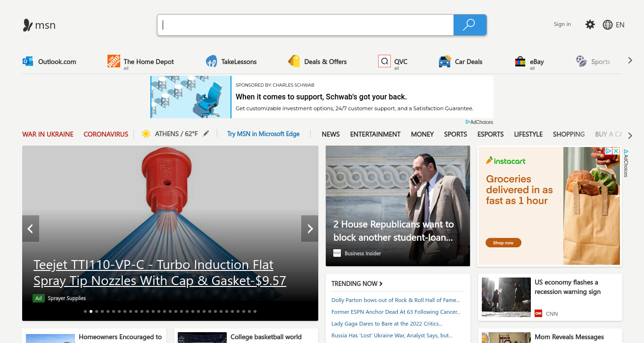This screenshot has height=343, width=644.
Task: Open Teejet Turbo Induction nozzle headline
Action: coord(160,273)
